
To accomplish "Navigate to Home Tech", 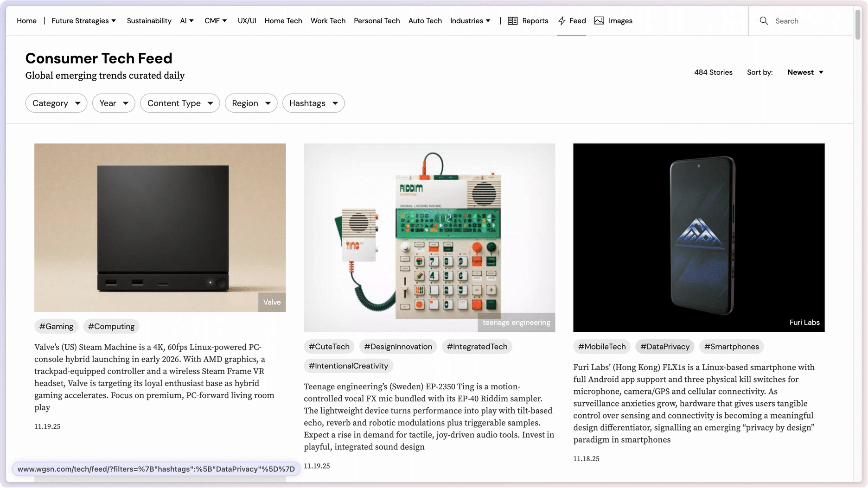I will point(283,21).
